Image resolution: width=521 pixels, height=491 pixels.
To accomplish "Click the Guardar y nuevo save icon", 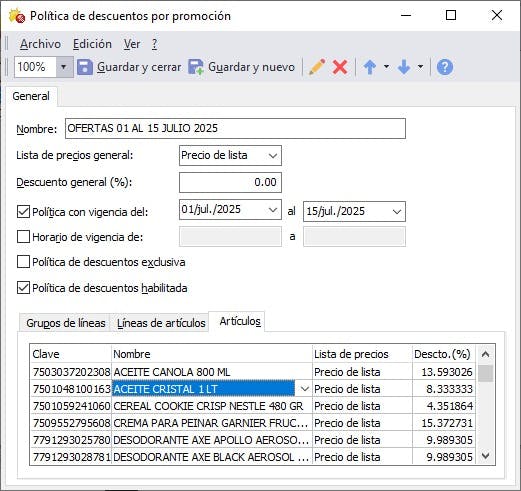I will (x=196, y=67).
